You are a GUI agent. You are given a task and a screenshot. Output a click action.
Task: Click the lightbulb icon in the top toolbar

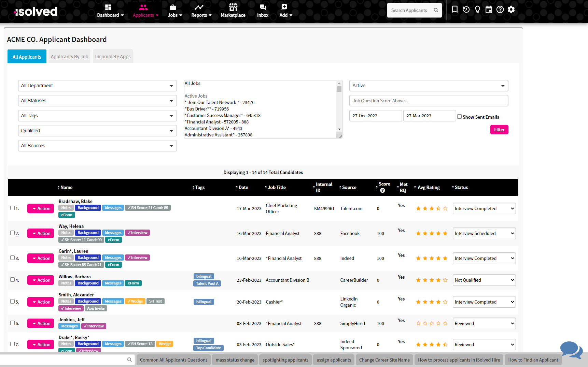click(477, 10)
